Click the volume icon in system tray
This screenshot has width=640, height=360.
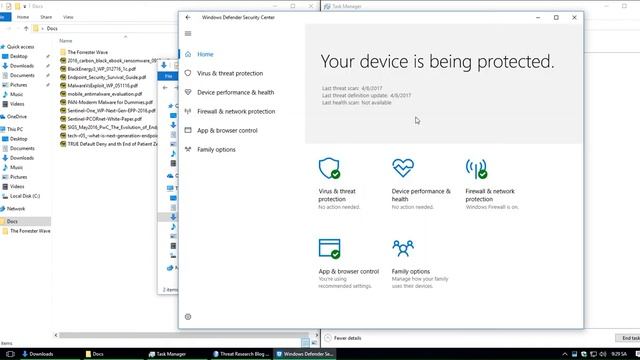point(603,354)
